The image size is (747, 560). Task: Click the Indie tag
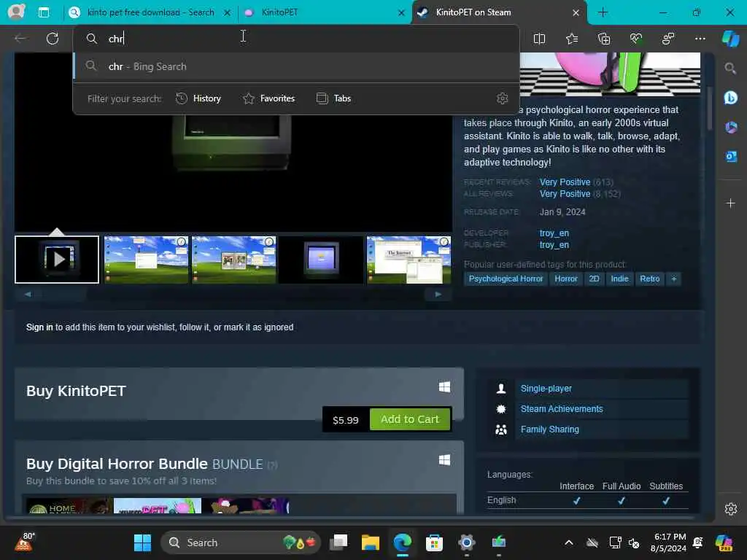tap(619, 279)
